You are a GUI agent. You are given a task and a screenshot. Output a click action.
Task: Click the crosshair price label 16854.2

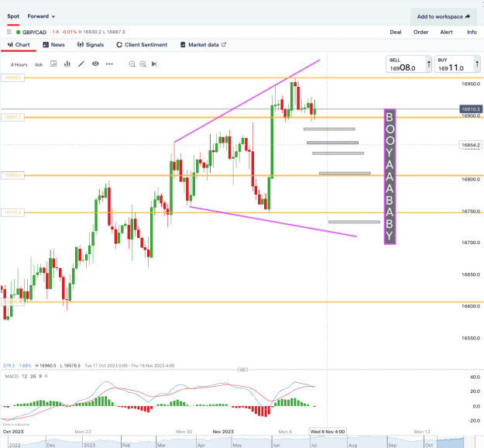click(x=471, y=145)
